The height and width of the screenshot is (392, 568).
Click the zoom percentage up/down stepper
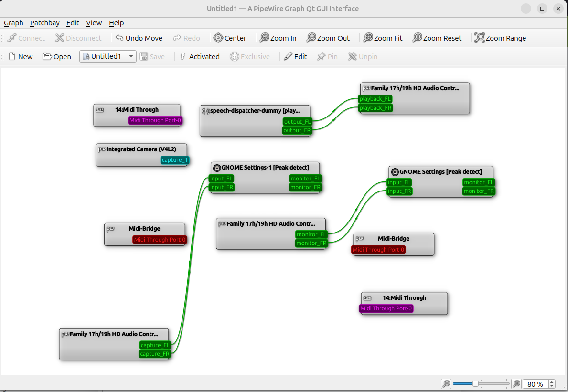pyautogui.click(x=552, y=384)
